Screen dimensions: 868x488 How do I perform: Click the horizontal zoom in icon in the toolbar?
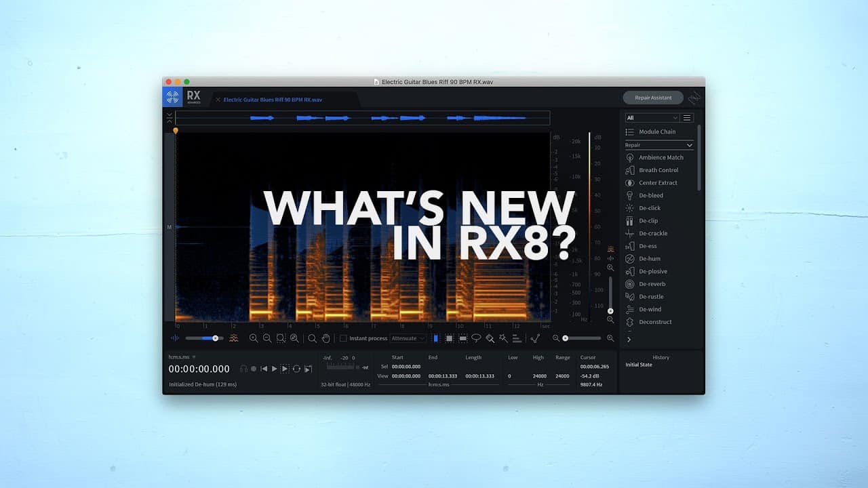[254, 338]
